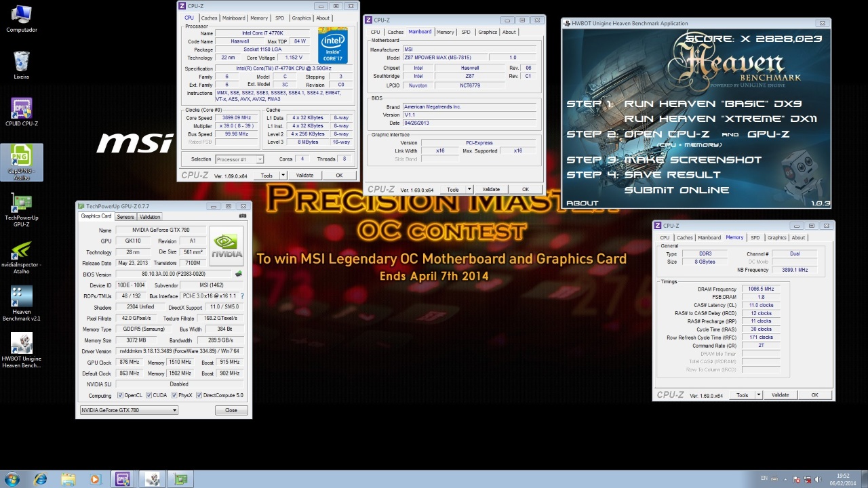Select the CPUID CPU-Z desktop shortcut
The height and width of the screenshot is (488, 868).
click(21, 113)
